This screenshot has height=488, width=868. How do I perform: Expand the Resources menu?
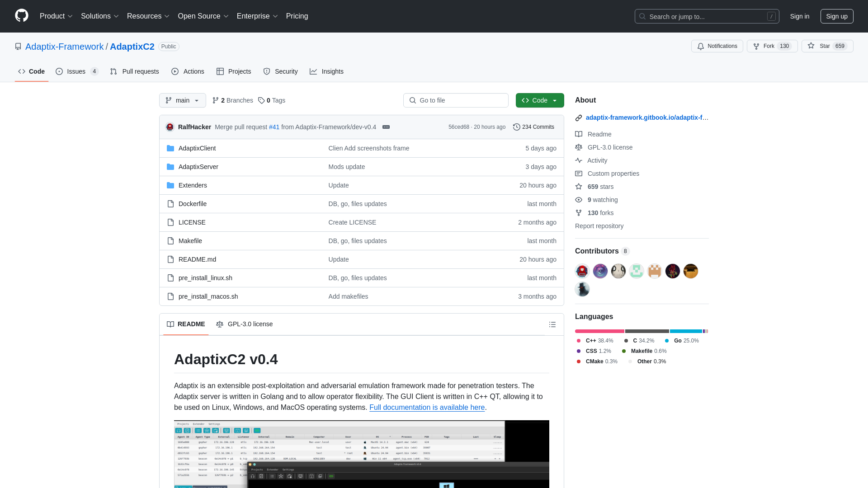click(148, 16)
